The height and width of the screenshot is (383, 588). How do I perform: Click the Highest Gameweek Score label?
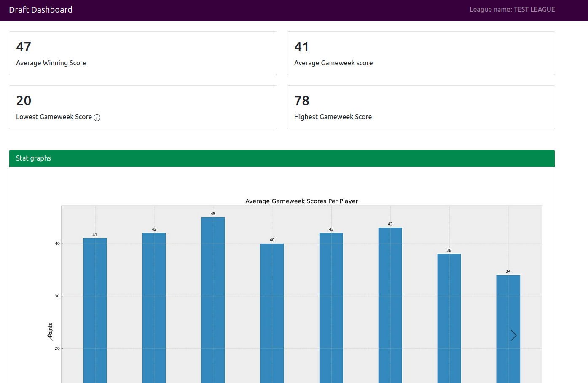[x=333, y=117]
